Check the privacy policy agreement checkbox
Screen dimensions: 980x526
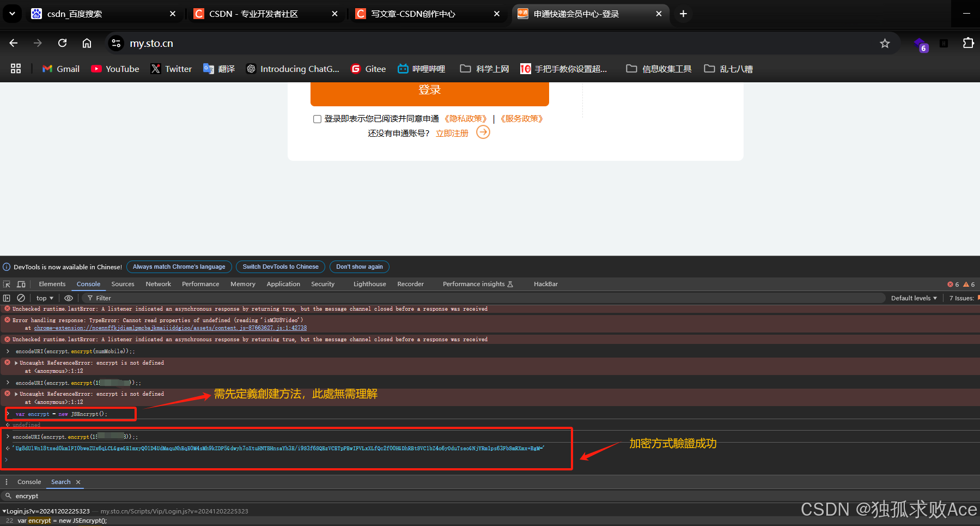click(x=317, y=119)
